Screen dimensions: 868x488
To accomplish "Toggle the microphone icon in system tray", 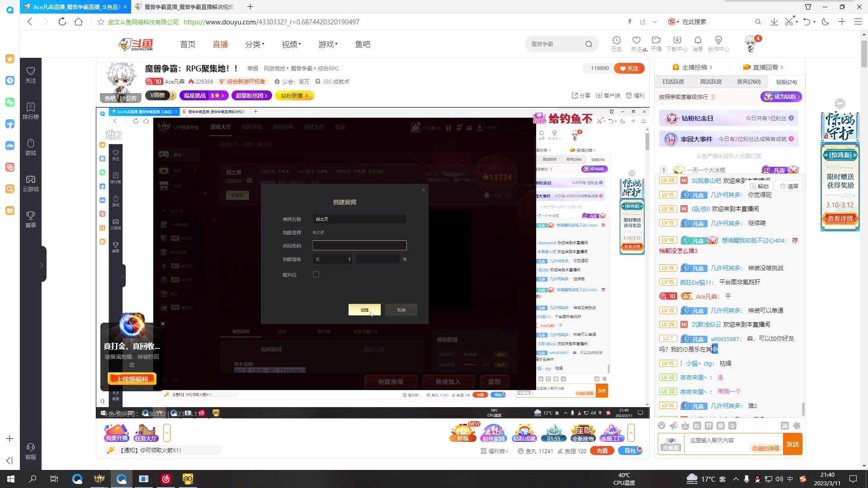I will [746, 479].
